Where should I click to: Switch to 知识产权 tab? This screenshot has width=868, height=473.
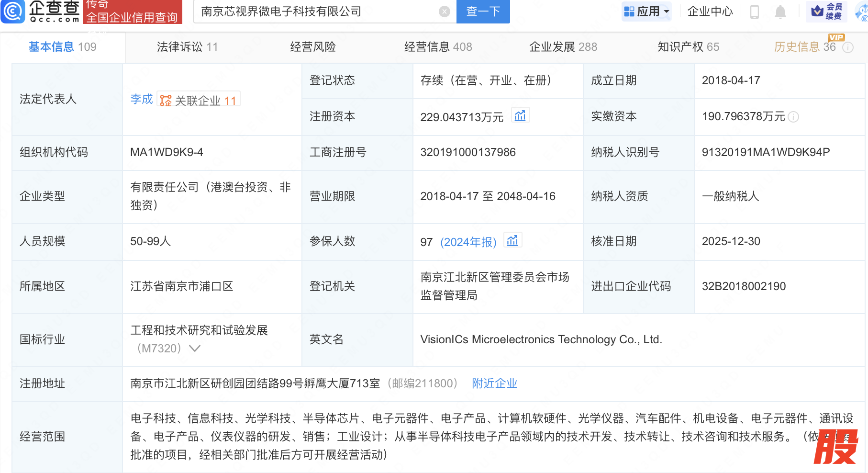click(x=688, y=47)
